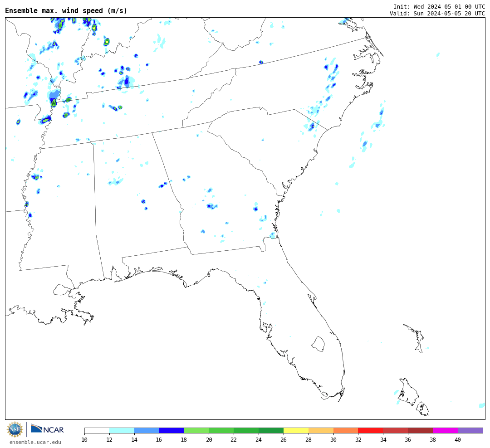Pick the magenta 38-40 colorbar segment
490x448 pixels.
[446, 431]
